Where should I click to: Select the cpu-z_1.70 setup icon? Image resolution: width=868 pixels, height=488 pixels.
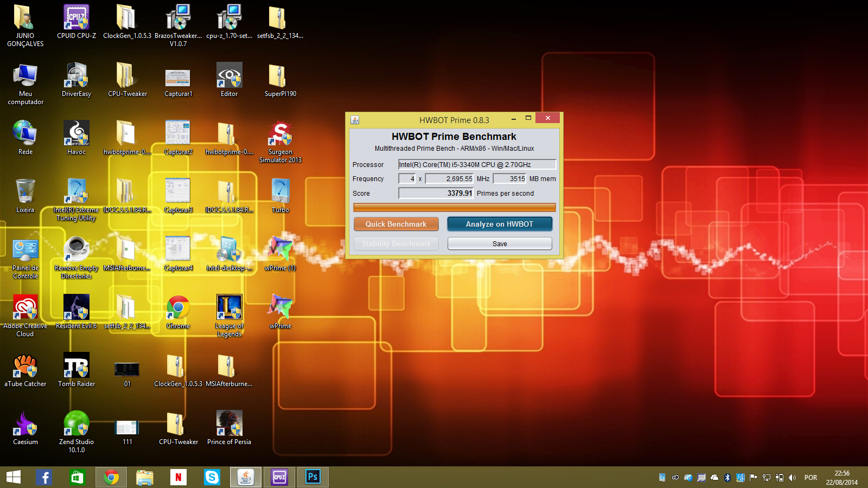point(229,22)
